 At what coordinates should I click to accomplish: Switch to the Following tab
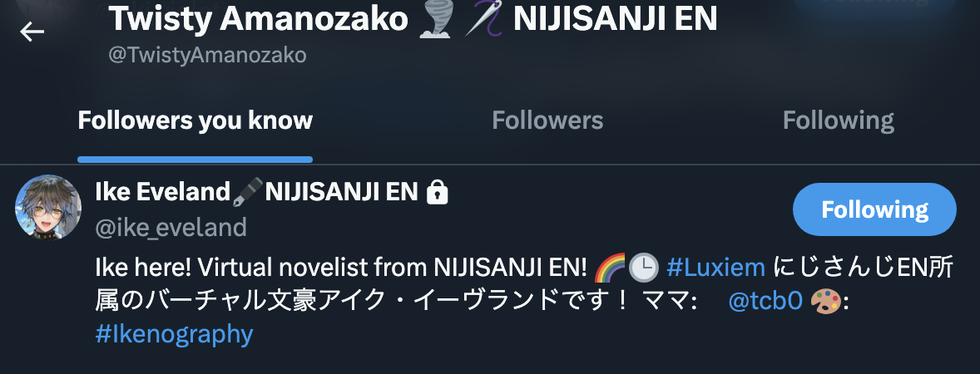pyautogui.click(x=838, y=120)
